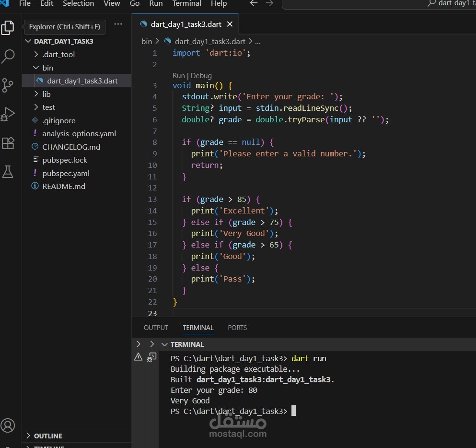
Task: Collapse the bin folder
Action: coord(36,68)
